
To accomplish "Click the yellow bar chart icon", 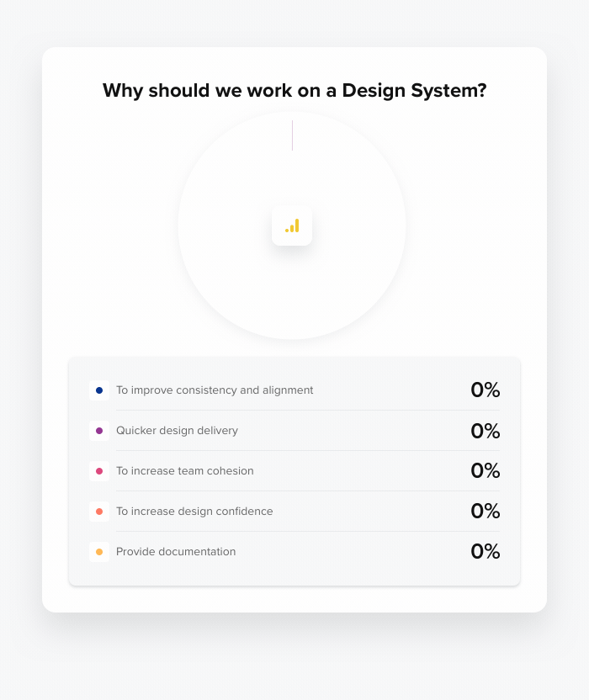I will pyautogui.click(x=292, y=225).
